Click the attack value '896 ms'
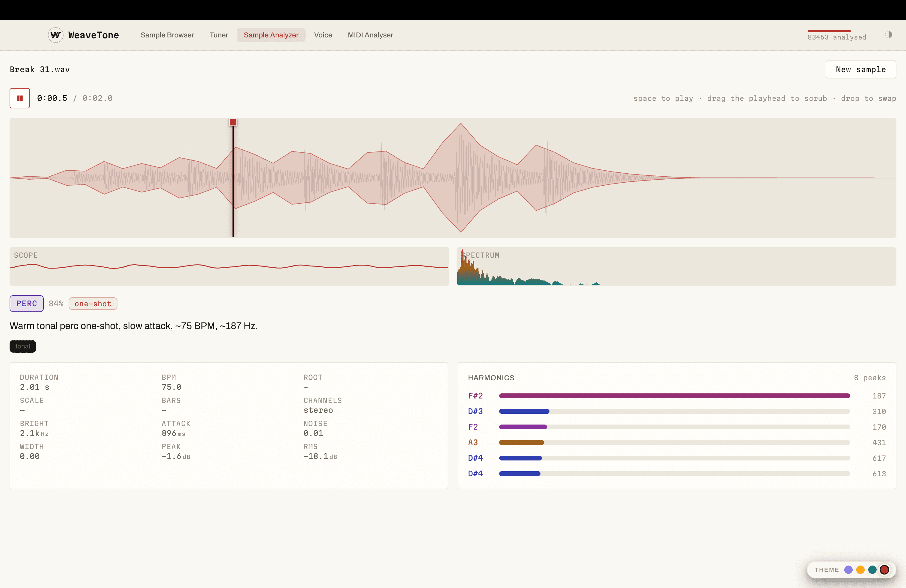906x588 pixels. (173, 433)
